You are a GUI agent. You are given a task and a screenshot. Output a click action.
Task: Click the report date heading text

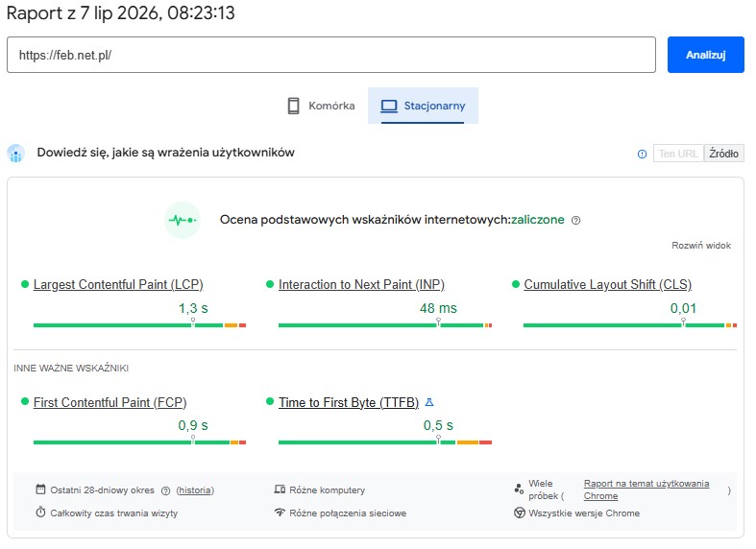coord(120,13)
